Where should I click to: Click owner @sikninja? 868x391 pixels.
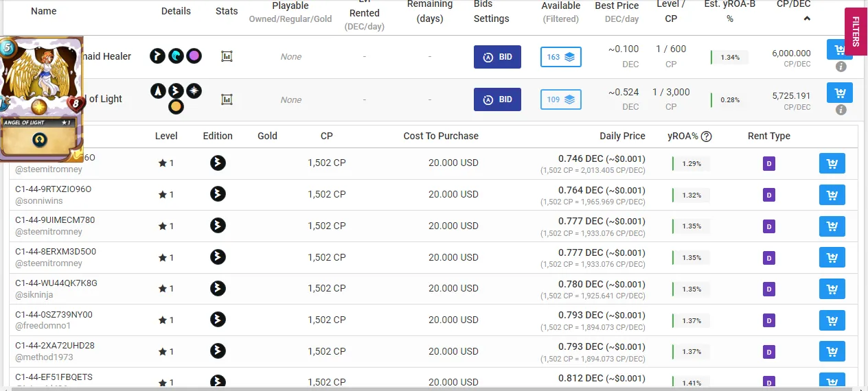pyautogui.click(x=34, y=295)
